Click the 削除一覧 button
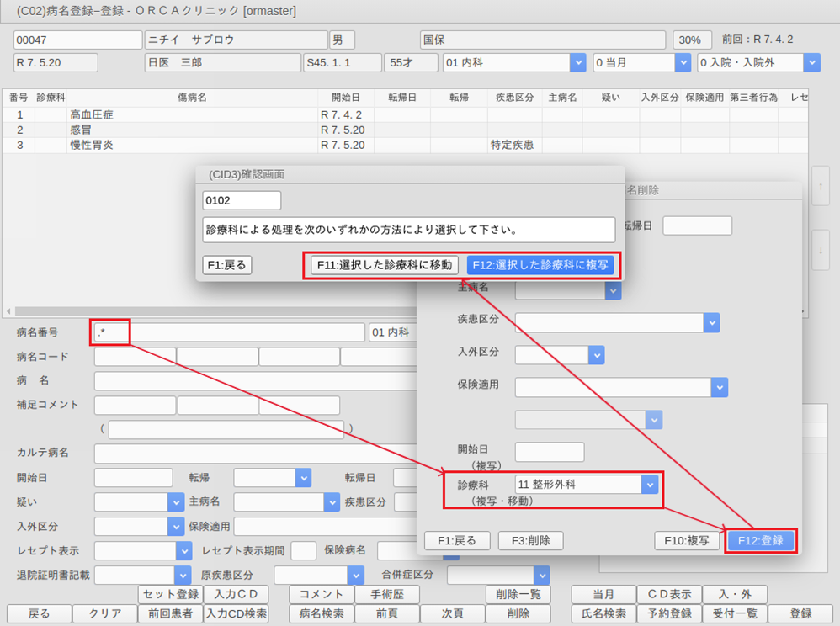Screen dimensions: 840x626 pos(518,594)
